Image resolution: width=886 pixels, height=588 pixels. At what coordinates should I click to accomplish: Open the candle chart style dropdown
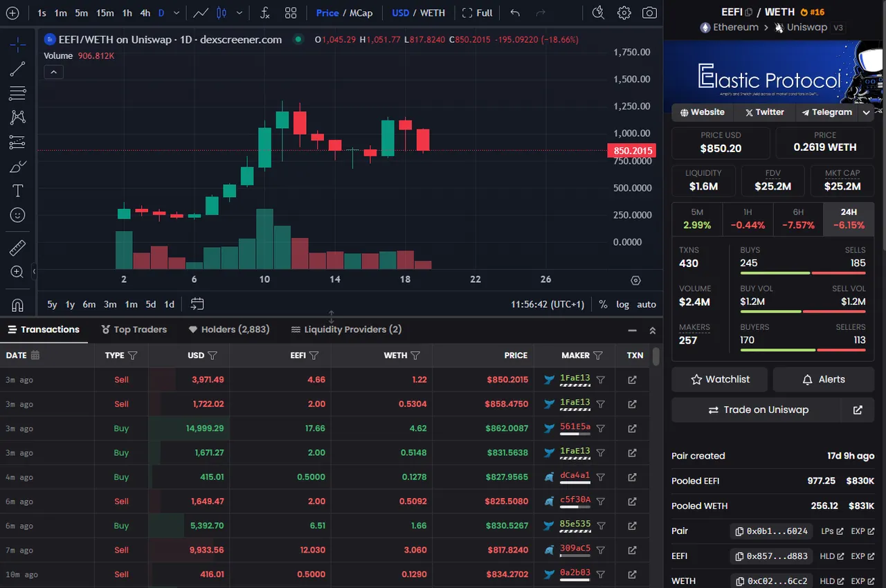click(239, 12)
